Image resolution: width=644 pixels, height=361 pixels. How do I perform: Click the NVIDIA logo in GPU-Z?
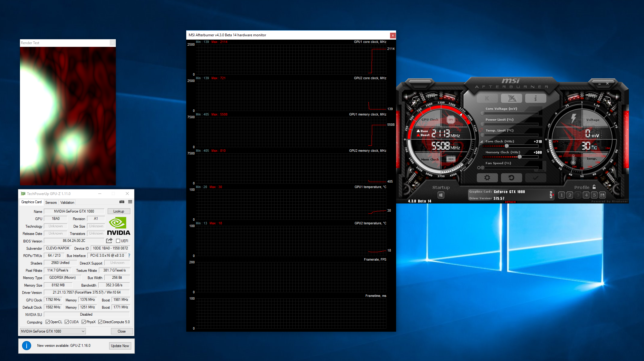point(119,226)
